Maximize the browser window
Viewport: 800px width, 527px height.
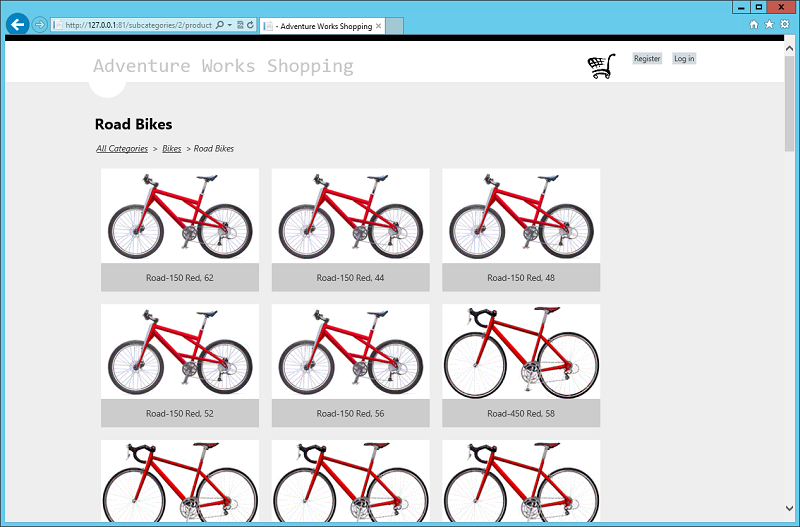click(759, 7)
